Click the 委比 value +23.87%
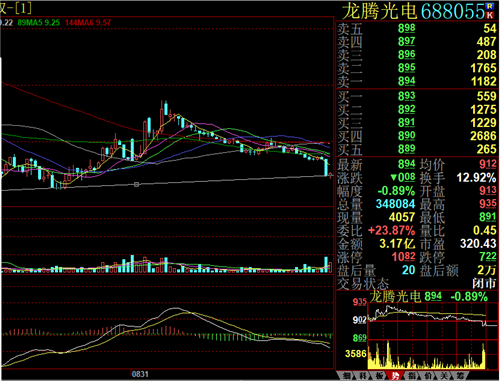Viewport: 500px width, 381px height. coord(391,231)
